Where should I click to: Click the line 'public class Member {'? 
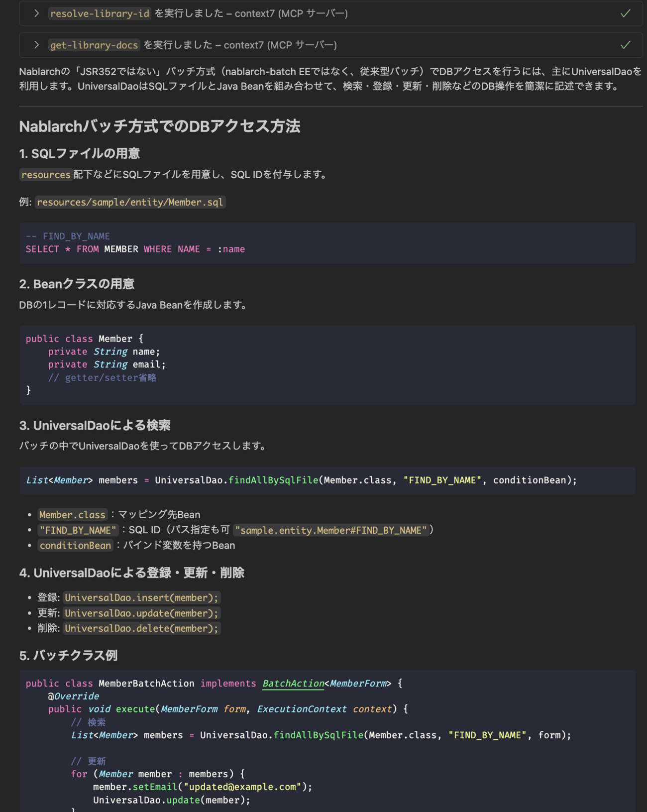click(x=85, y=339)
